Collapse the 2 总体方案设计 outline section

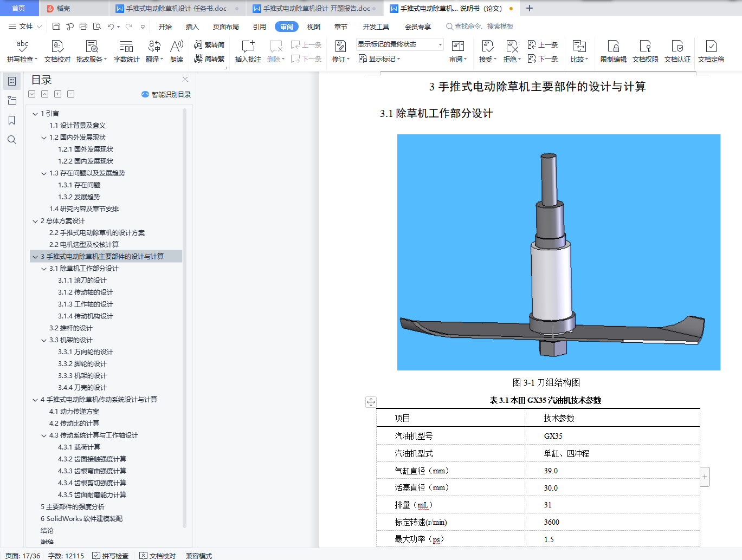35,221
